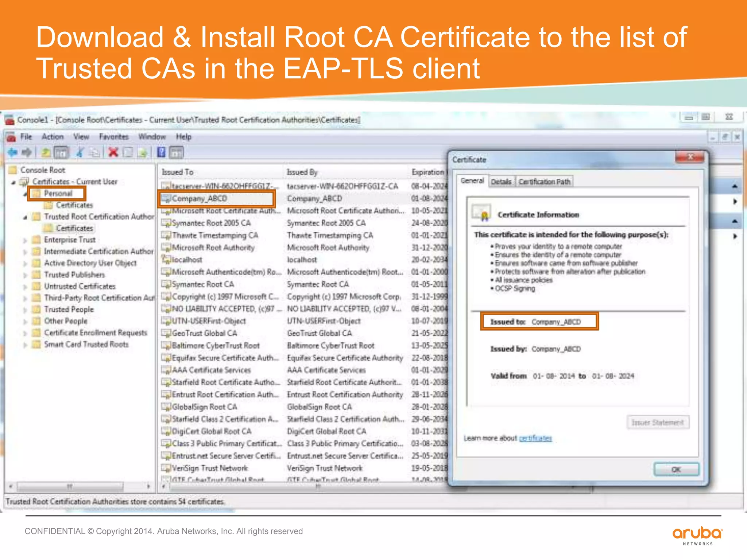Viewport: 747px width, 560px height.
Task: Expand the Certificate Enrollment Requests node
Action: click(x=25, y=333)
